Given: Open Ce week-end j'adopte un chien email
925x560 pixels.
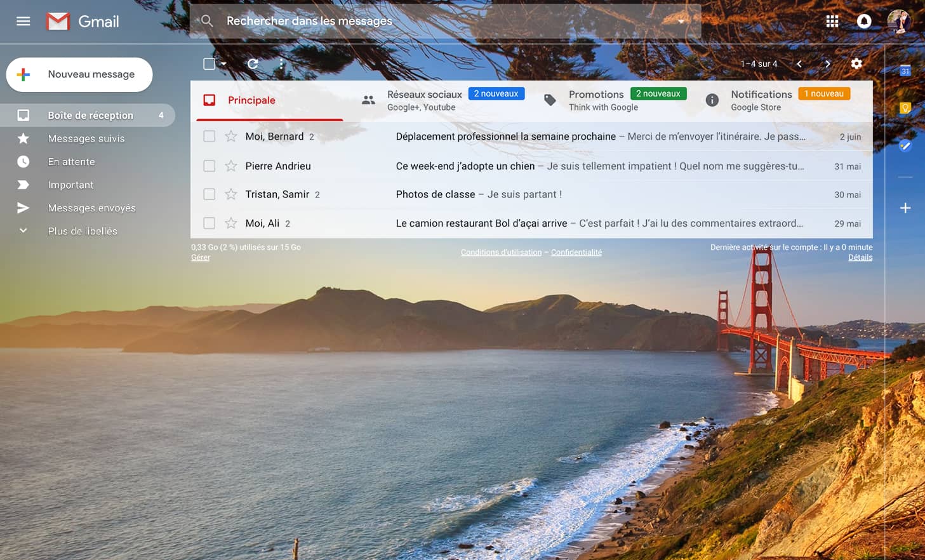Looking at the screenshot, I should point(531,166).
